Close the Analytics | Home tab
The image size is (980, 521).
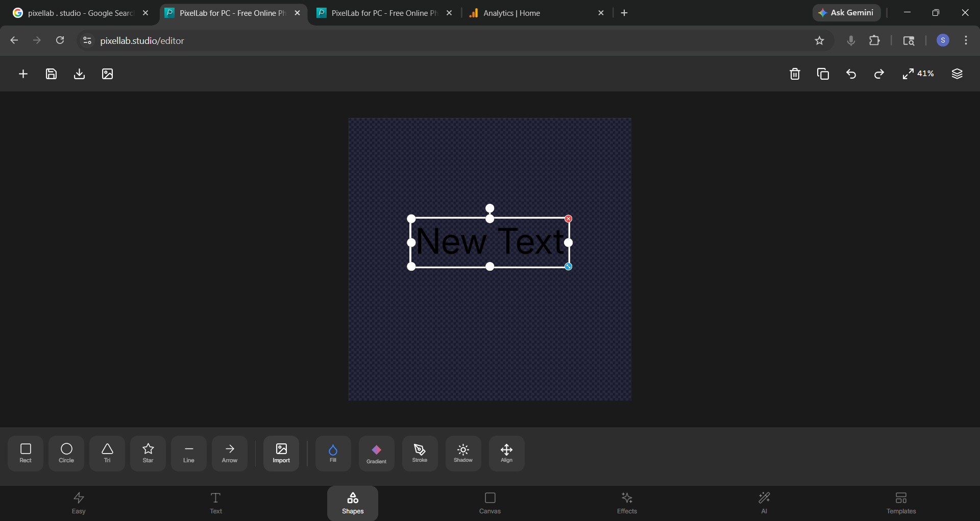601,13
